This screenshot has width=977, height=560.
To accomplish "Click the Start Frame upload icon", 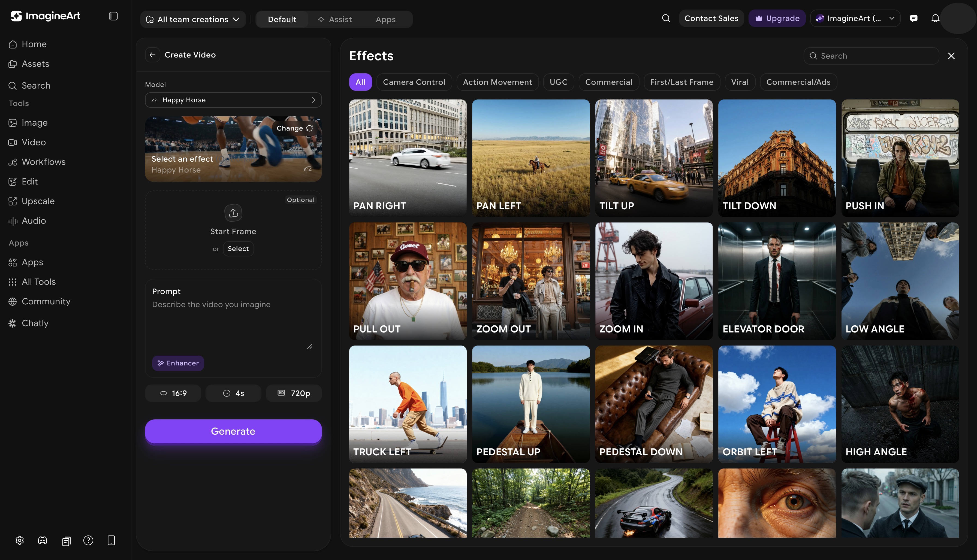I will 233,213.
